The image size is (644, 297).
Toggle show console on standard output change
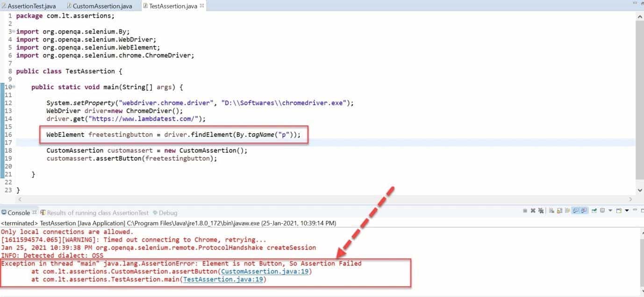(x=576, y=211)
